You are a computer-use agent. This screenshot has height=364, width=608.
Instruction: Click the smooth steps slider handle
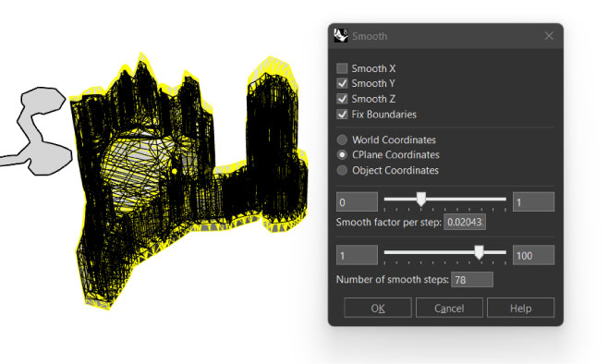(x=480, y=252)
